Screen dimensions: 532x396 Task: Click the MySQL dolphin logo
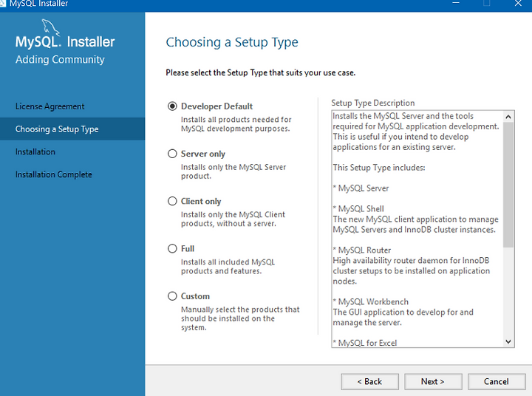point(50,27)
